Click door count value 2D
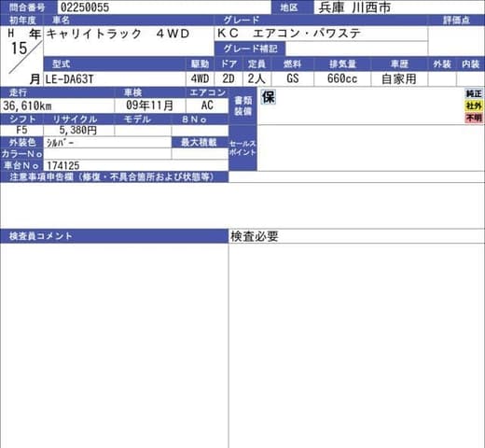 click(x=229, y=78)
